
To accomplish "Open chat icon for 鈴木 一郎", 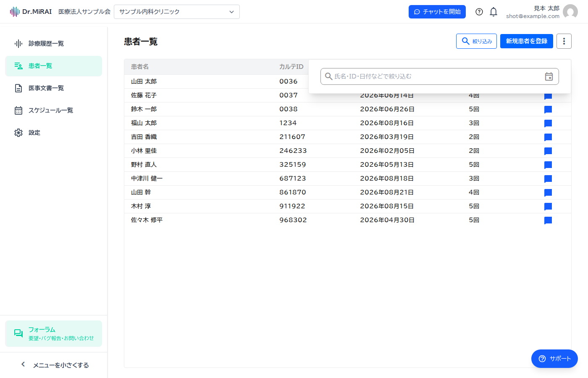I will [x=548, y=110].
